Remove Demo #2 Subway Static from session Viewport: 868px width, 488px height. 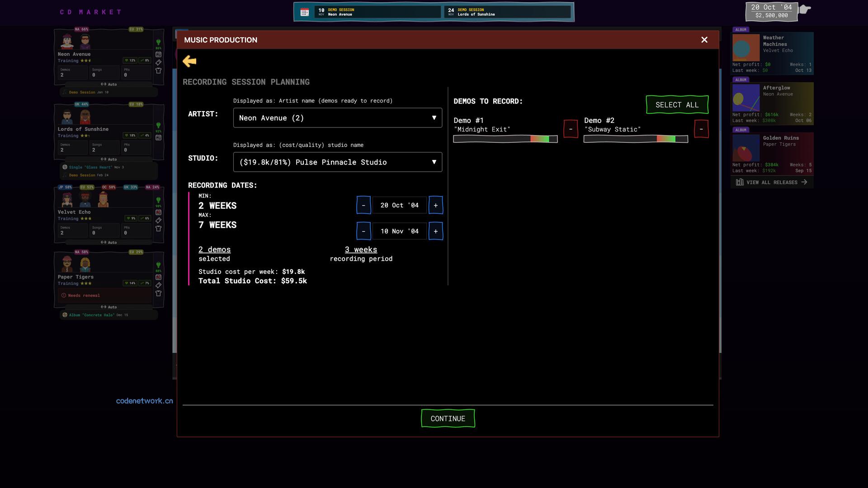pos(701,129)
